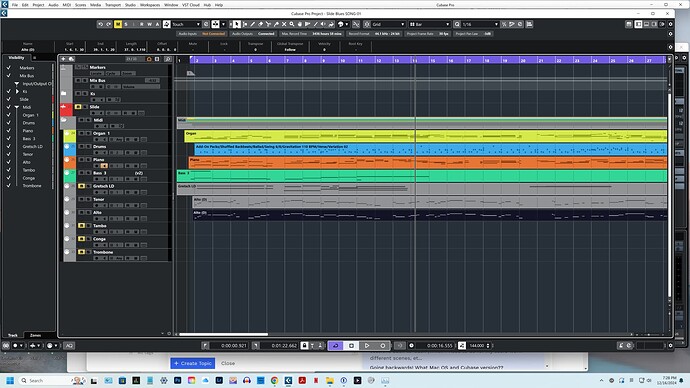Screen dimensions: 690x388
Task: Uncheck Markers in Visibility list
Action: pos(8,68)
